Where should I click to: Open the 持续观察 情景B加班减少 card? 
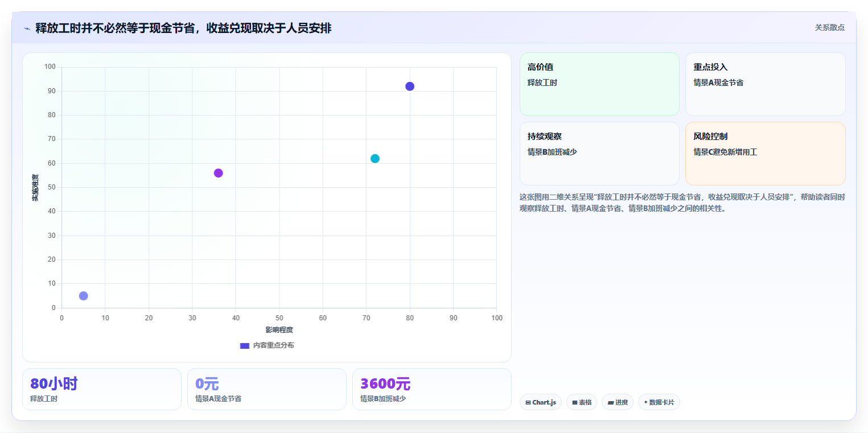pos(599,154)
